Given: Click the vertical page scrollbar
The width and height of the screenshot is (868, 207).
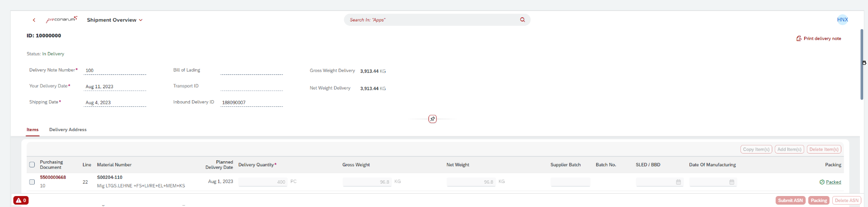Looking at the screenshot, I should [x=861, y=64].
